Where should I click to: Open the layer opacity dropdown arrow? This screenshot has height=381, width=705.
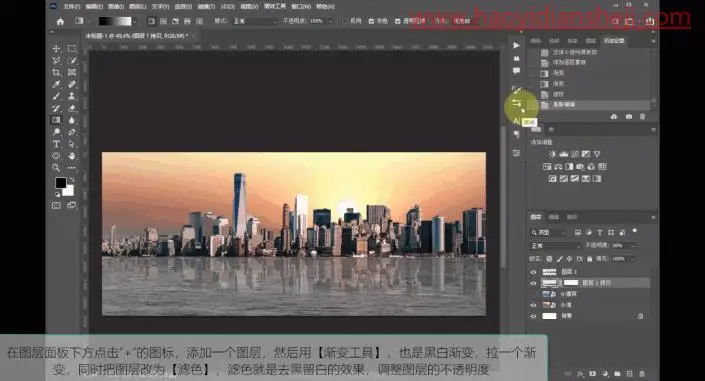pos(634,246)
